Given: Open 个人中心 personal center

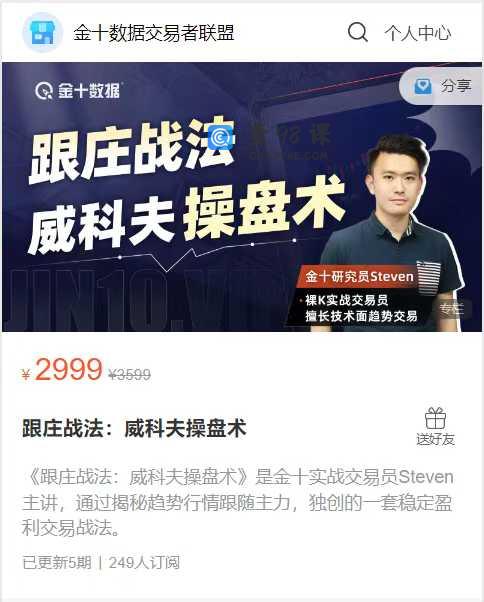Looking at the screenshot, I should [418, 33].
